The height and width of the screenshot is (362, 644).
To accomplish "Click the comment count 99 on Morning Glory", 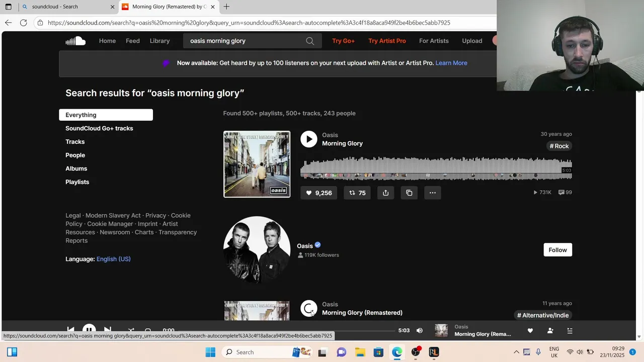I will click(565, 192).
